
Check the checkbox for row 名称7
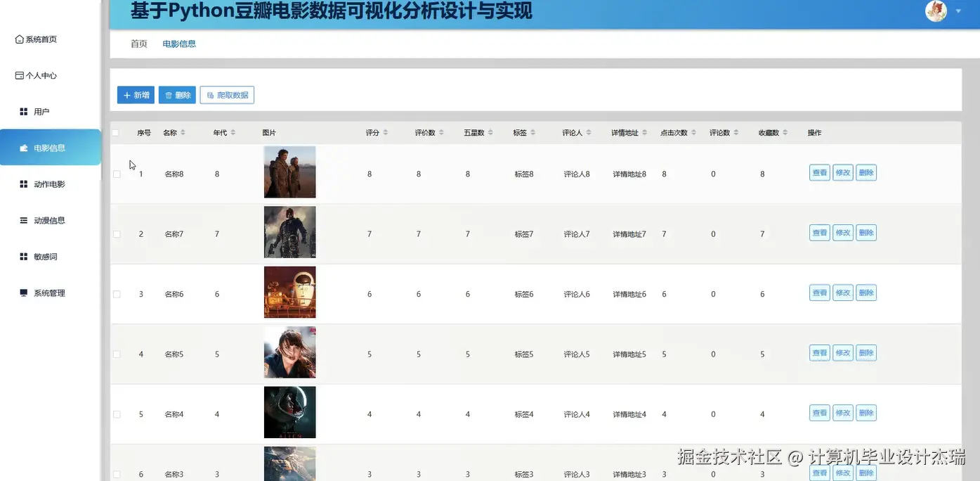[117, 234]
